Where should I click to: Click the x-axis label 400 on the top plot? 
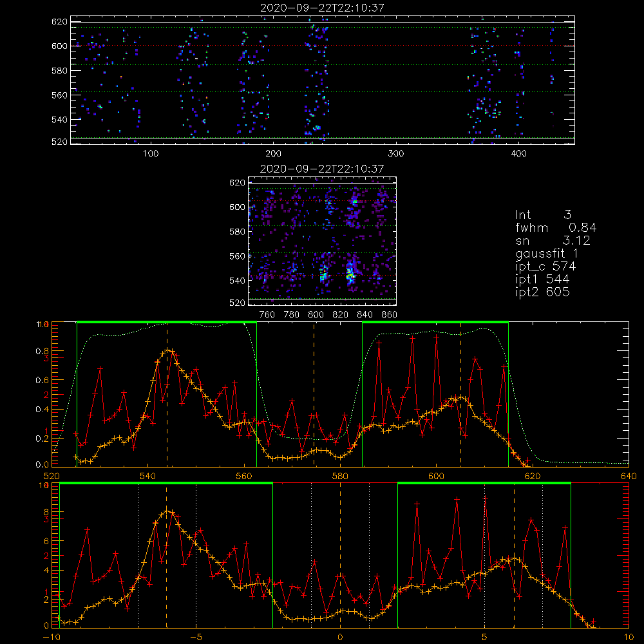518,154
